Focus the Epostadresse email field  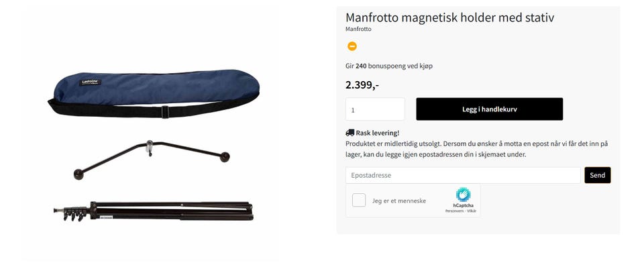[463, 175]
